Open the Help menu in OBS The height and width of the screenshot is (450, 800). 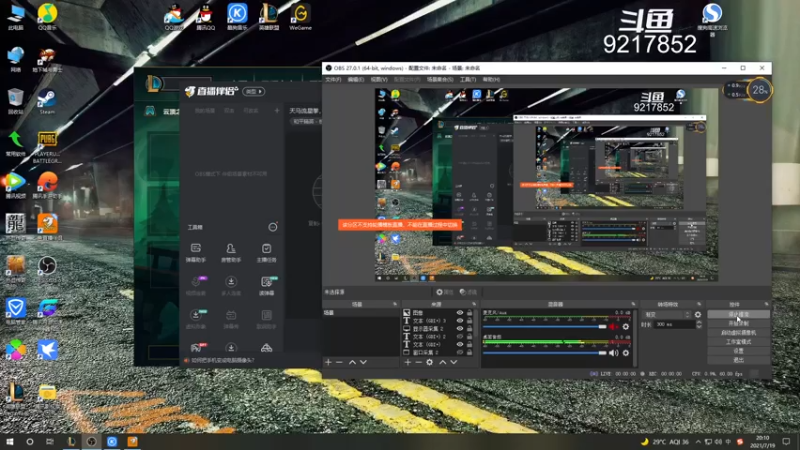click(491, 80)
